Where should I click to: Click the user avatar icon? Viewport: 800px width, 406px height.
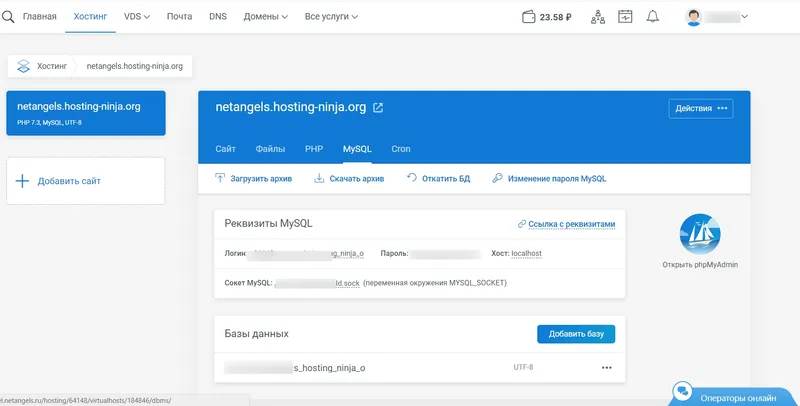693,17
